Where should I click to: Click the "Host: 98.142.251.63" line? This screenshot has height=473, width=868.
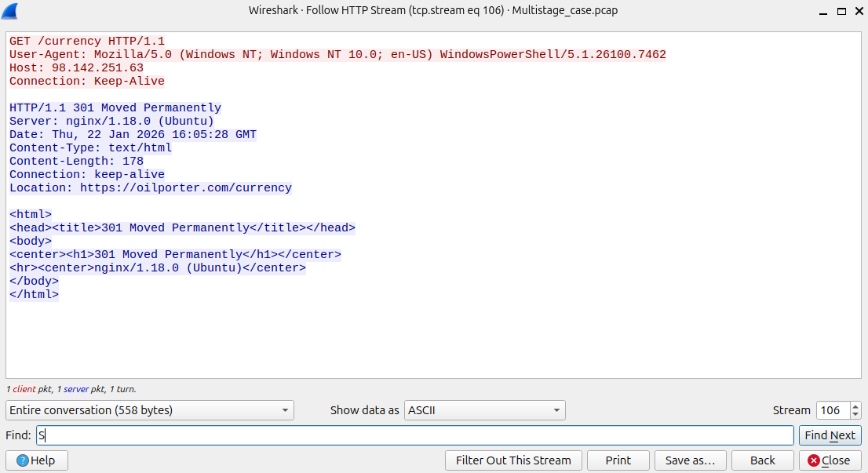76,68
